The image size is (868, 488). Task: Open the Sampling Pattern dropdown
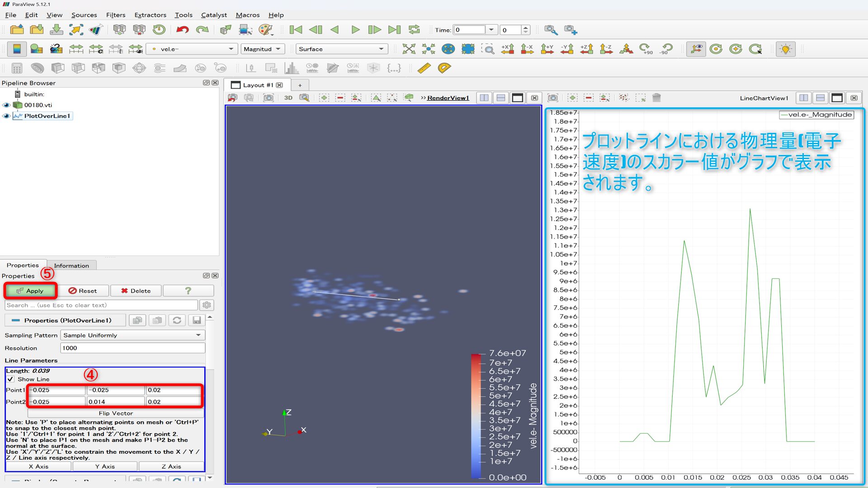pos(132,335)
